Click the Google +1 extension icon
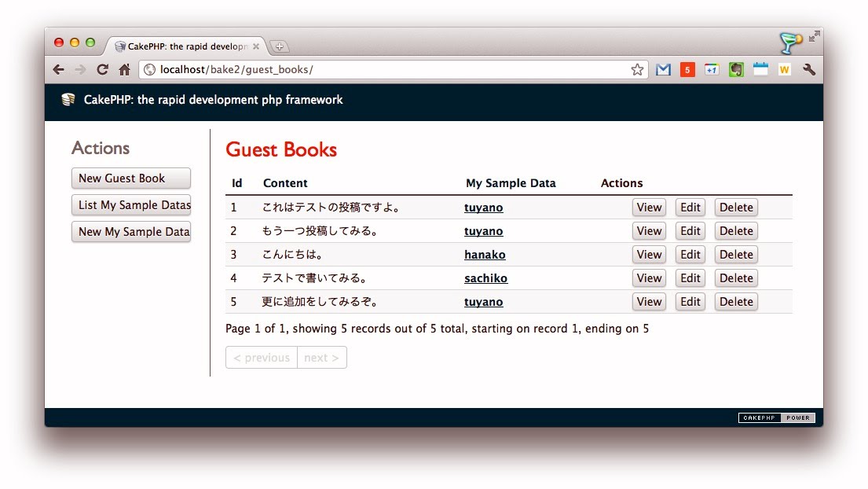The width and height of the screenshot is (868, 489). [x=712, y=70]
